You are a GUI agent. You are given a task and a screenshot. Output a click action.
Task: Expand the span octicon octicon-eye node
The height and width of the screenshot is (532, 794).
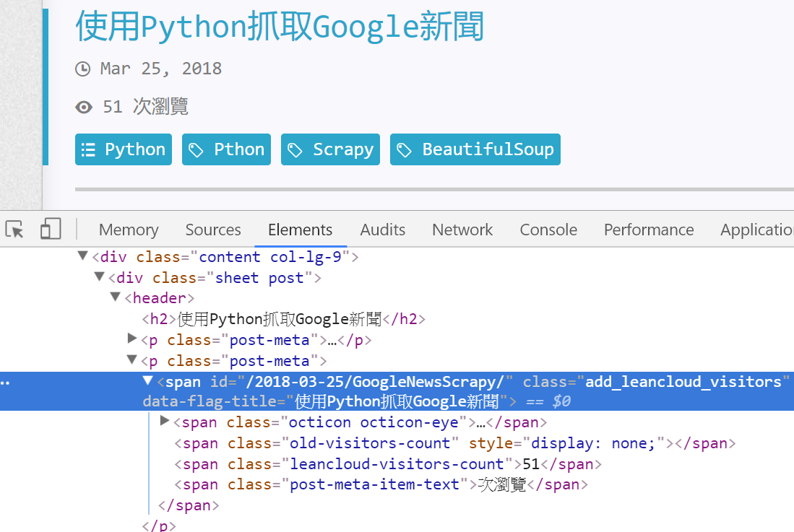pyautogui.click(x=165, y=421)
